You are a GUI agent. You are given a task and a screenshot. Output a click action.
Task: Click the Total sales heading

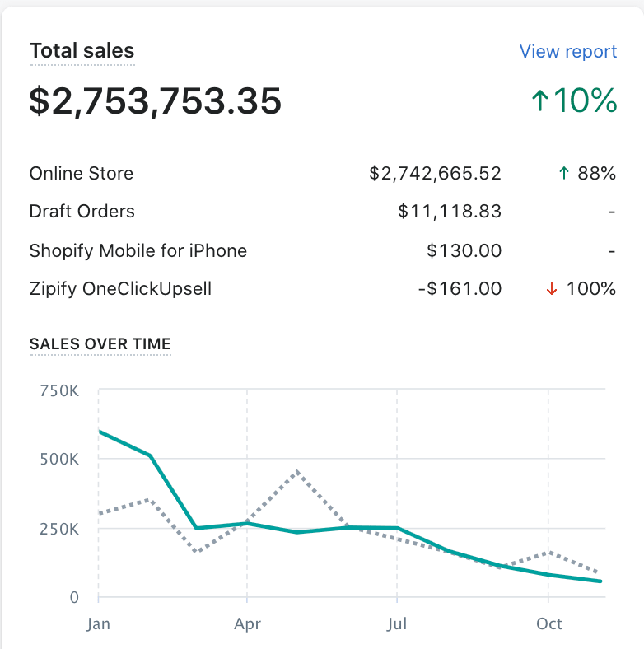[82, 51]
